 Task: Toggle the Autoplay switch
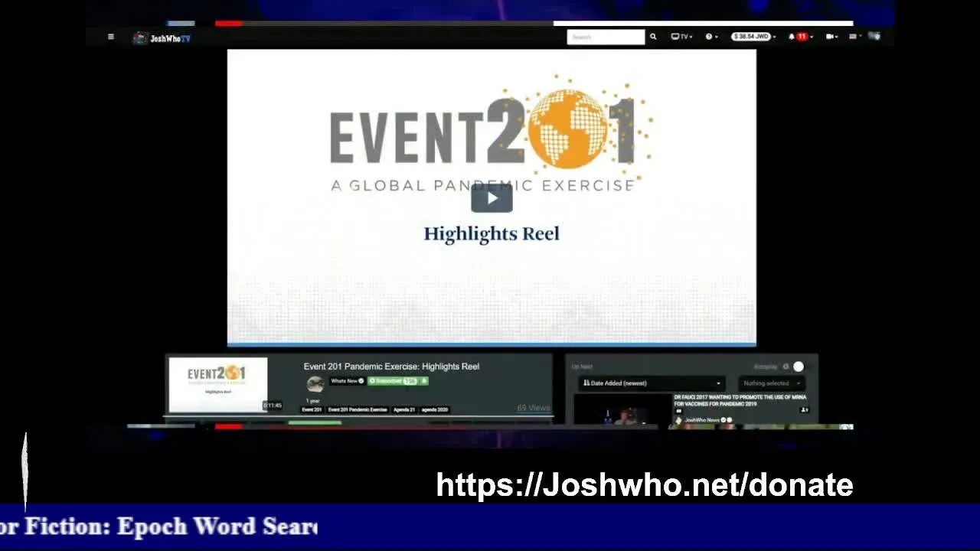[x=799, y=367]
